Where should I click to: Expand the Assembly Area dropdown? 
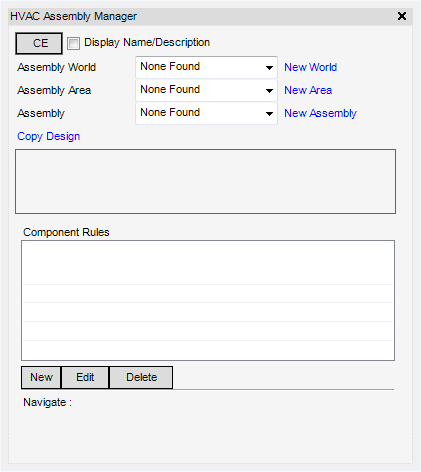pyautogui.click(x=206, y=90)
